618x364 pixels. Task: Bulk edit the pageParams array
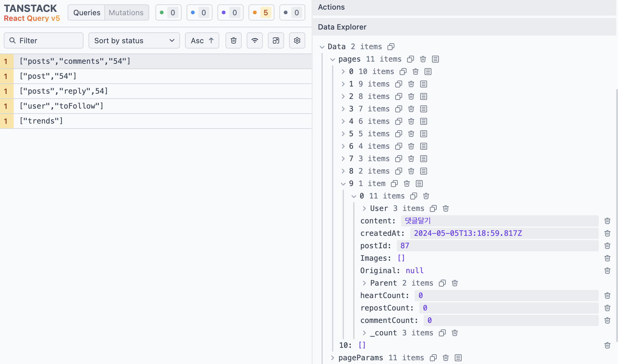[458, 358]
